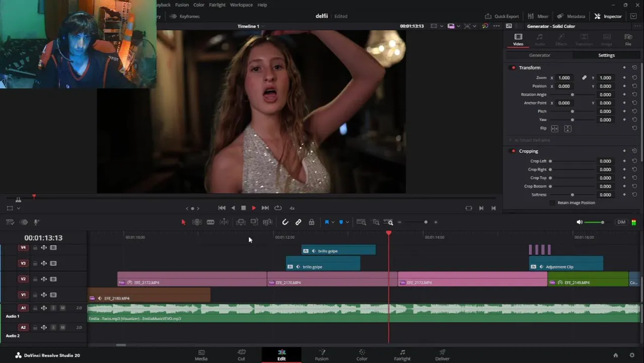644x363 pixels.
Task: Choose the Blade Edit Mode tool
Action: [x=211, y=222]
